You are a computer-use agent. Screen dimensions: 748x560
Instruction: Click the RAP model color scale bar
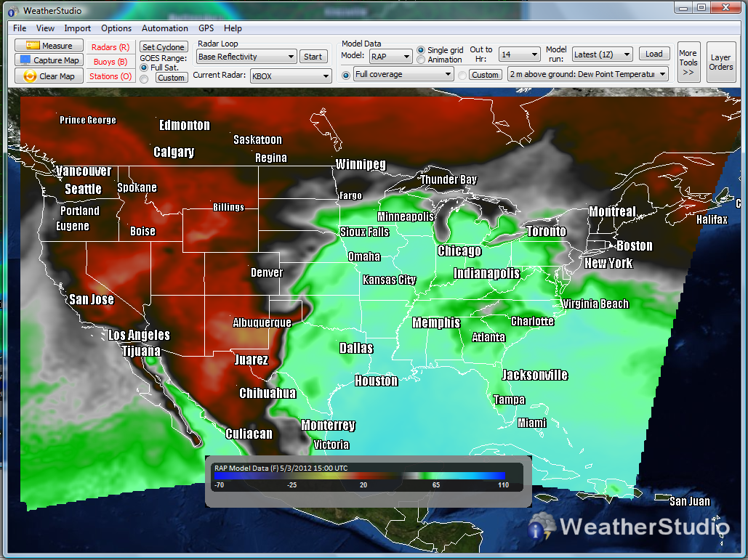[x=360, y=476]
